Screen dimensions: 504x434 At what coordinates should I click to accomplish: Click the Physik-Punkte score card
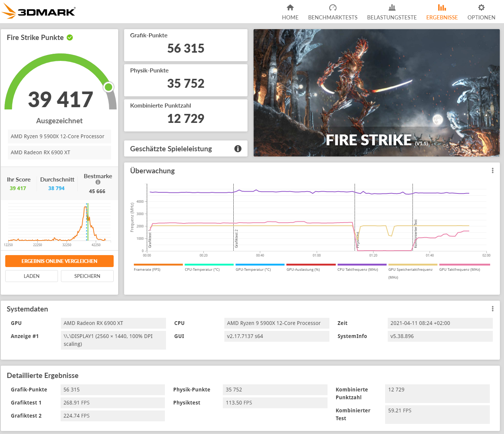pyautogui.click(x=186, y=80)
